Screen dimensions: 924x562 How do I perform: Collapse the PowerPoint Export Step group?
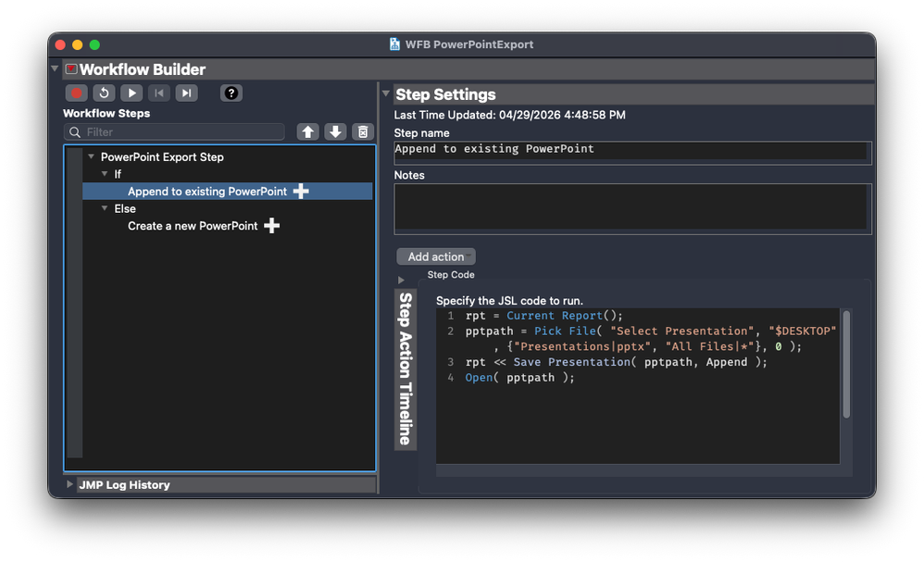(92, 156)
